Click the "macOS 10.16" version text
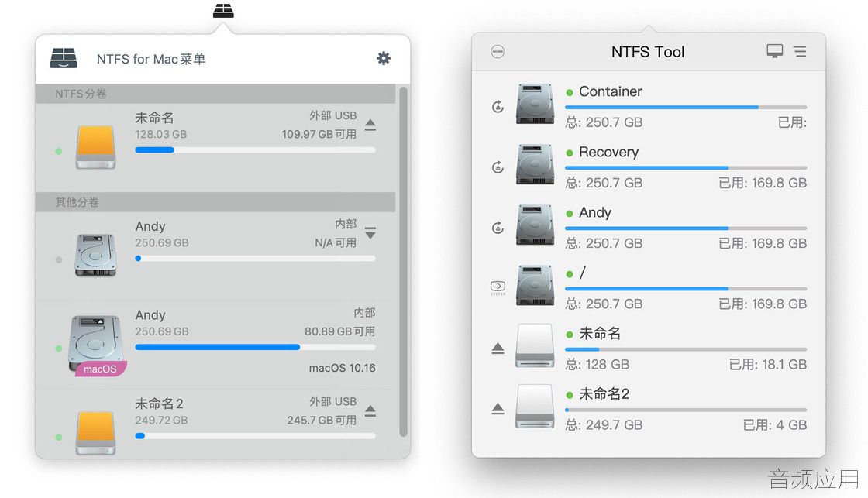The image size is (868, 498). click(x=342, y=368)
